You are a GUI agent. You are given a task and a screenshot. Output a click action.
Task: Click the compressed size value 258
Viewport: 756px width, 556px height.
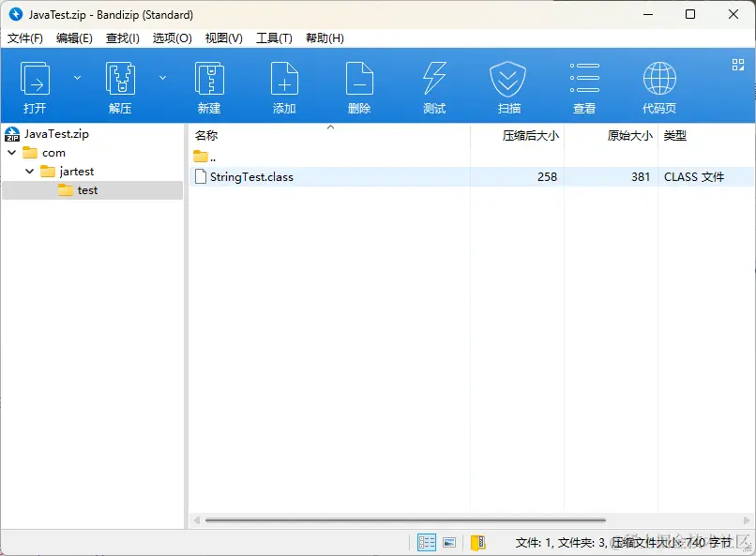coord(547,177)
